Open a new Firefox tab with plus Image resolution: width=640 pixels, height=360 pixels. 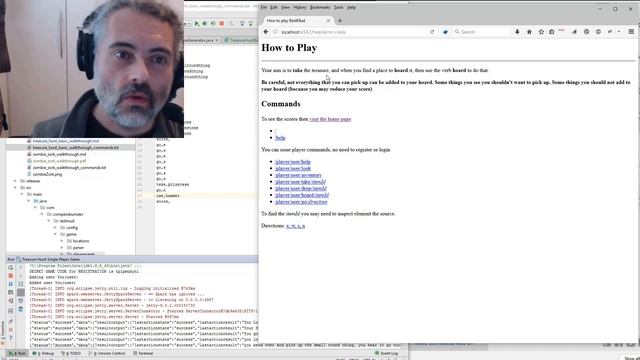tap(340, 20)
